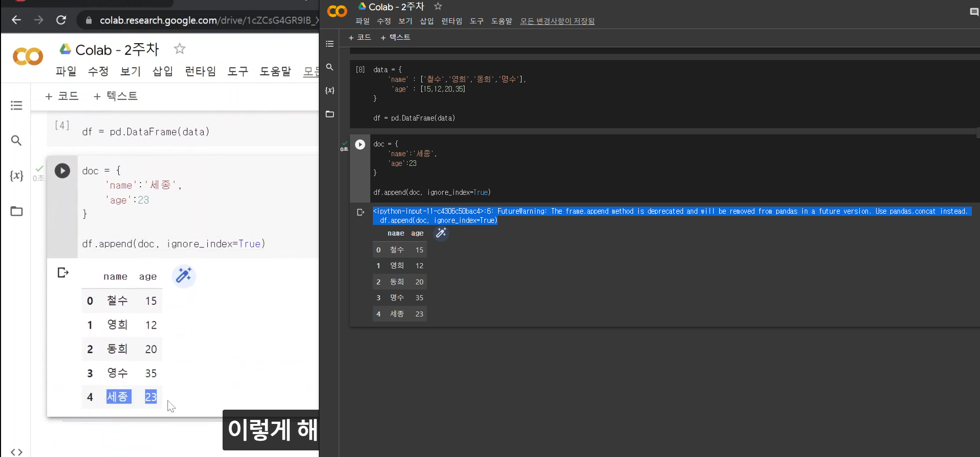The height and width of the screenshot is (457, 980).
Task: Click the interactive table wand icon in left window
Action: (x=184, y=276)
